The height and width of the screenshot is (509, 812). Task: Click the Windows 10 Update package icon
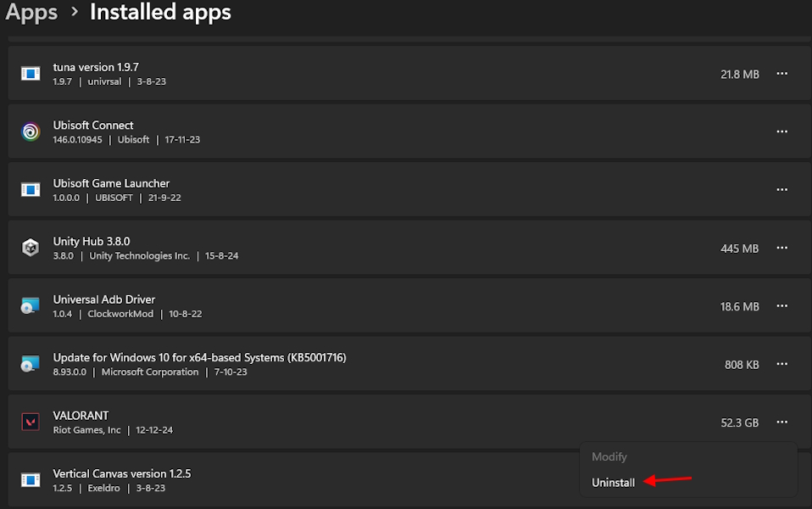[x=31, y=364]
